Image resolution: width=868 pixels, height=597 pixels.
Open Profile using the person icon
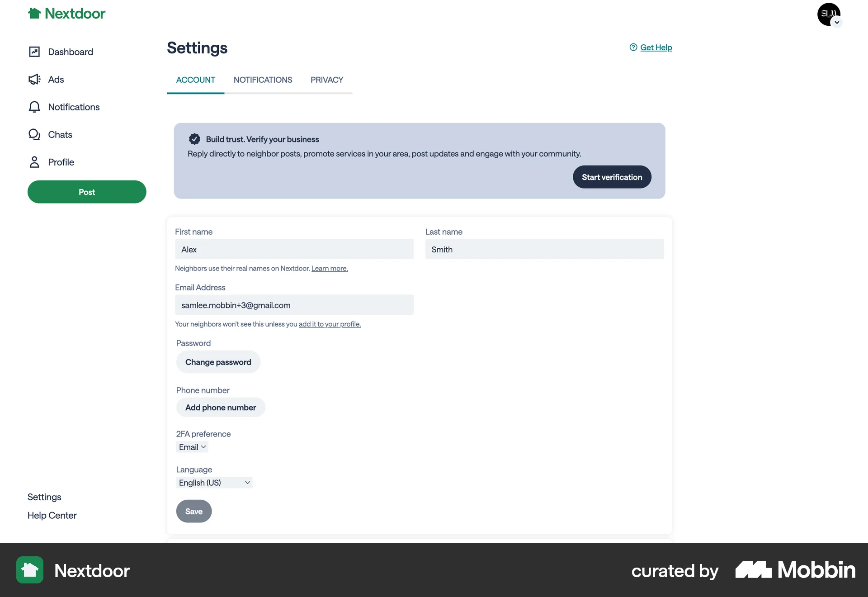[x=34, y=161]
